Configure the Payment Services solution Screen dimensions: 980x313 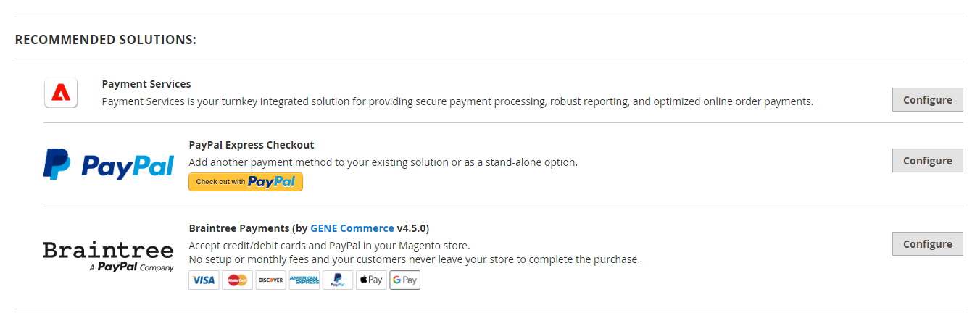coord(927,100)
